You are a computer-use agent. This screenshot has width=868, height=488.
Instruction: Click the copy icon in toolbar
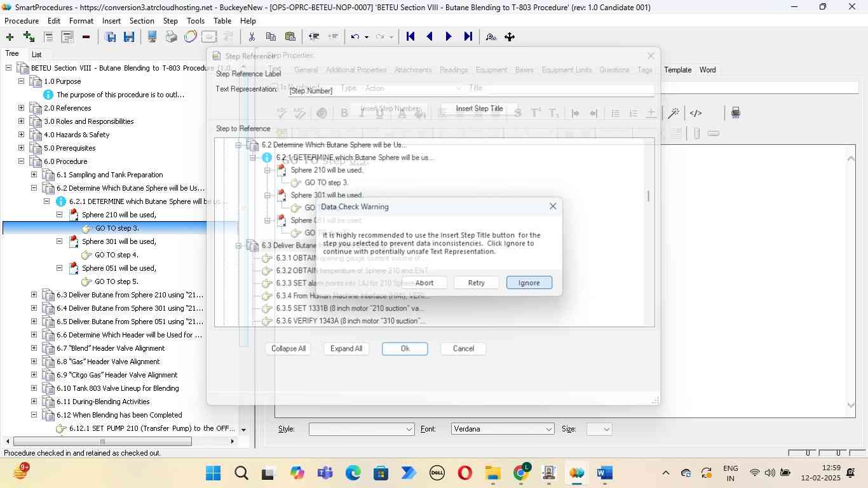point(271,37)
